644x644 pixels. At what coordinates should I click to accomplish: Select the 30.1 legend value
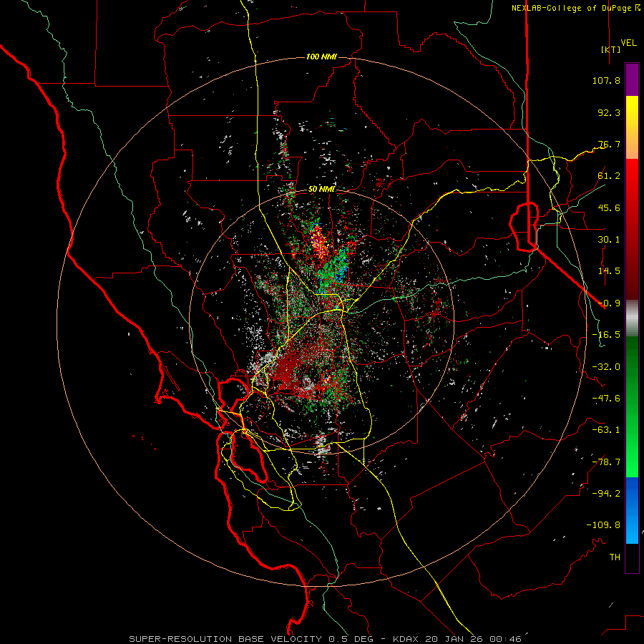point(609,240)
